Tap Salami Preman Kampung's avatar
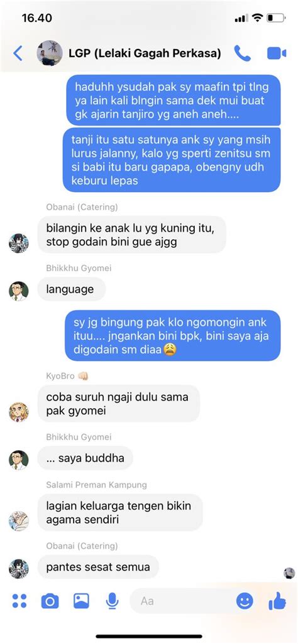 [x=18, y=521]
